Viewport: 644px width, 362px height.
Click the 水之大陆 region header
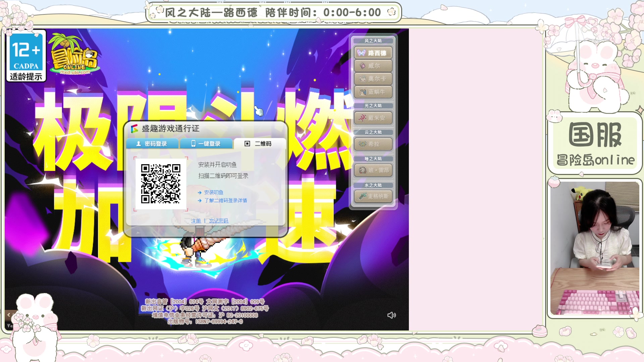(x=373, y=185)
